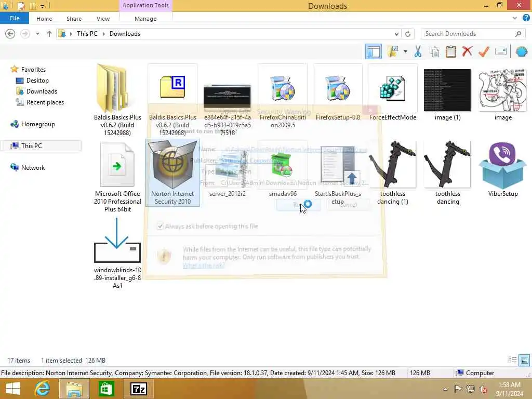Open Recent places in navigation pane

coord(45,102)
